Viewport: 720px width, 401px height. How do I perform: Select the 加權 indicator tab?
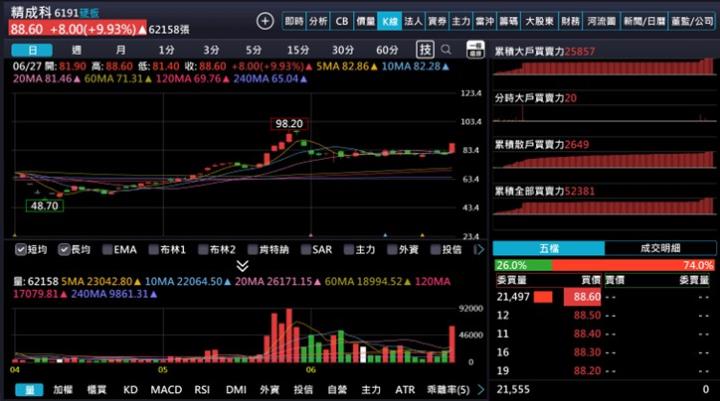tap(63, 390)
